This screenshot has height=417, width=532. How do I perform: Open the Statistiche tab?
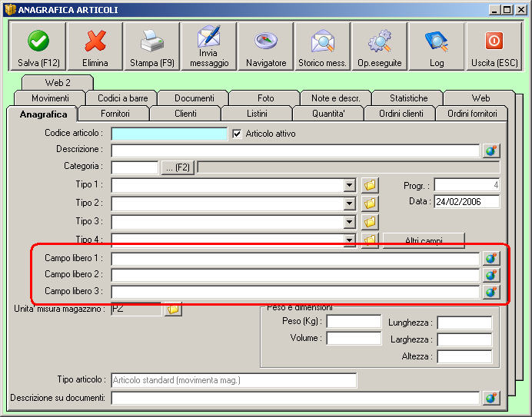coord(408,98)
